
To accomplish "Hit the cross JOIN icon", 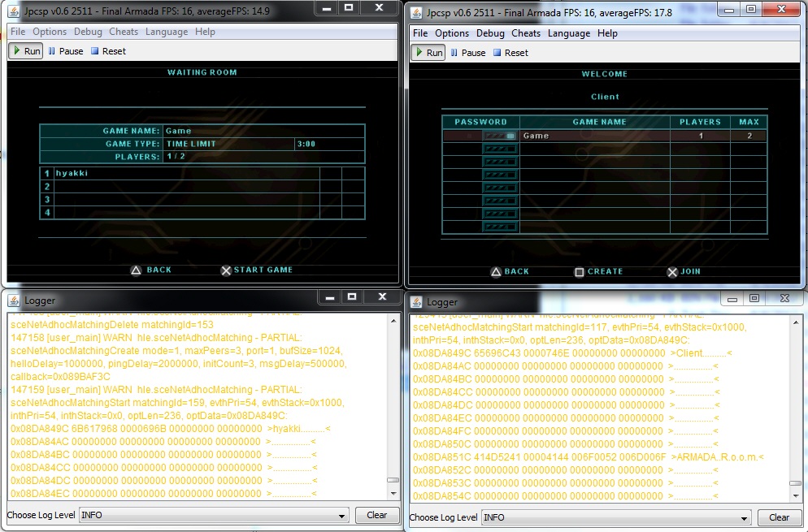I will click(672, 272).
